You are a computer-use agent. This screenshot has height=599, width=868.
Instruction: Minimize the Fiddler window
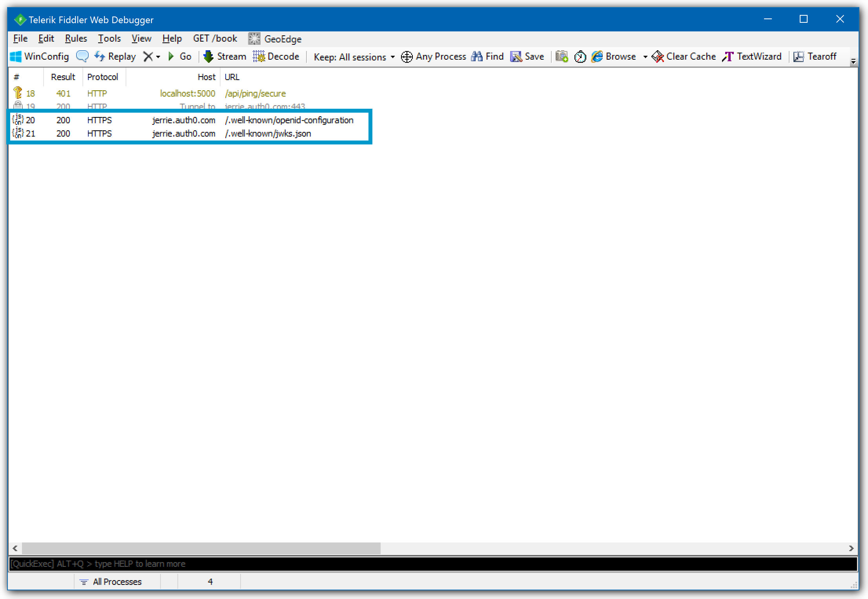coord(768,19)
